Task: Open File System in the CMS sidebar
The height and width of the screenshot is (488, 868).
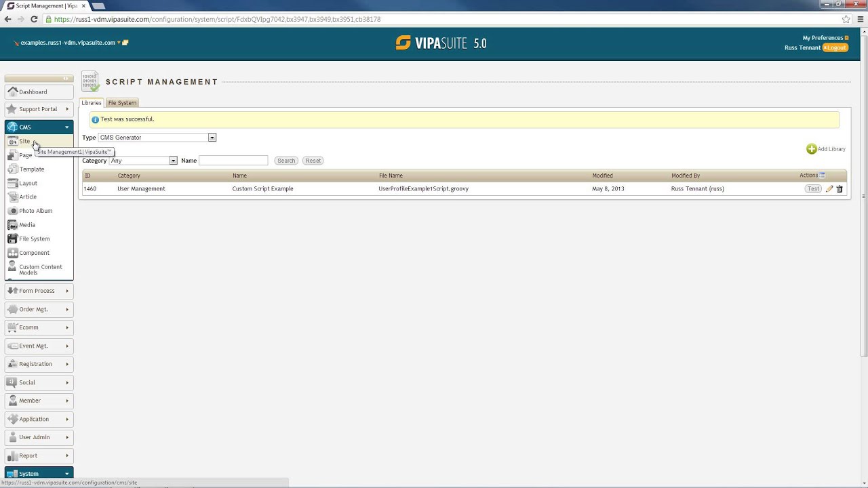Action: click(x=34, y=239)
